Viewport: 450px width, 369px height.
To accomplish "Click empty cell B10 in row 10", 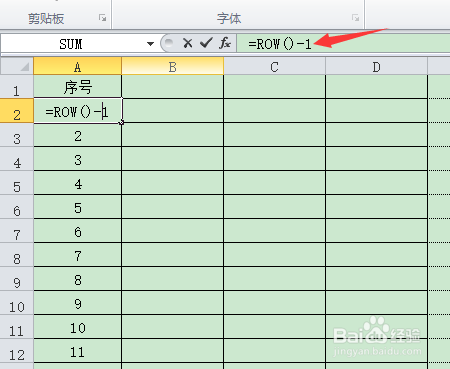I will pos(173,303).
